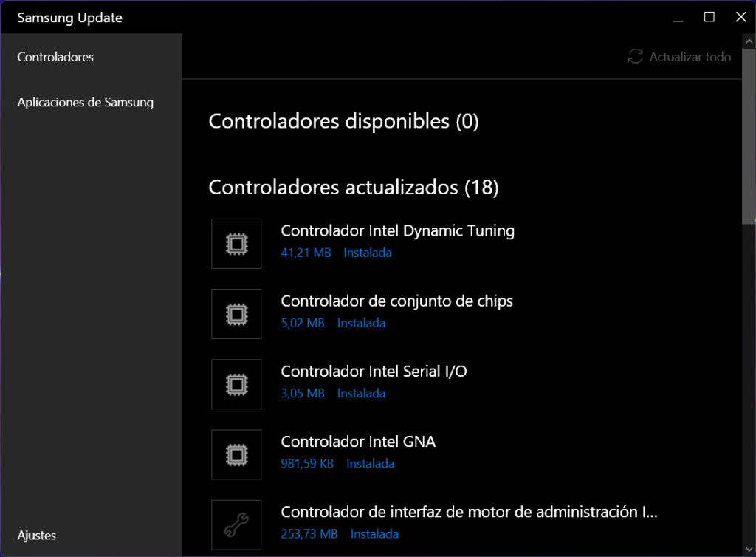Open the Controlador Intel GNA entry
Image resolution: width=756 pixels, height=557 pixels.
(x=358, y=442)
